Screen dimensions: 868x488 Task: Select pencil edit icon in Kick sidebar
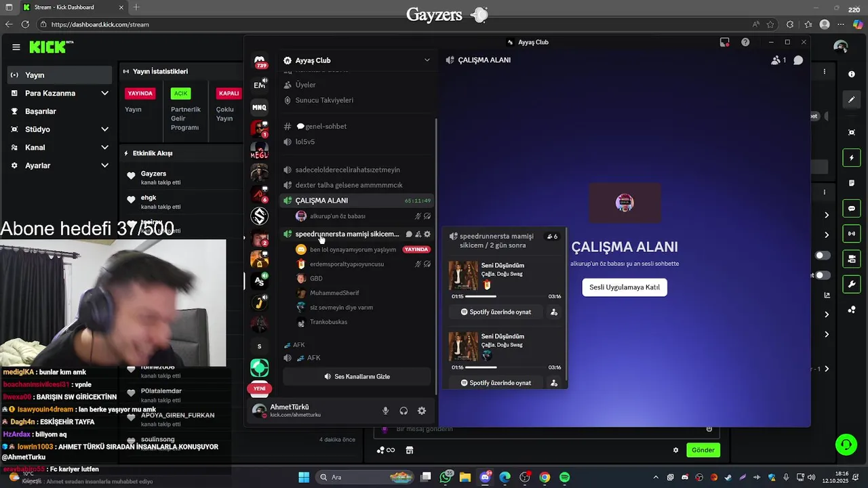coord(852,100)
